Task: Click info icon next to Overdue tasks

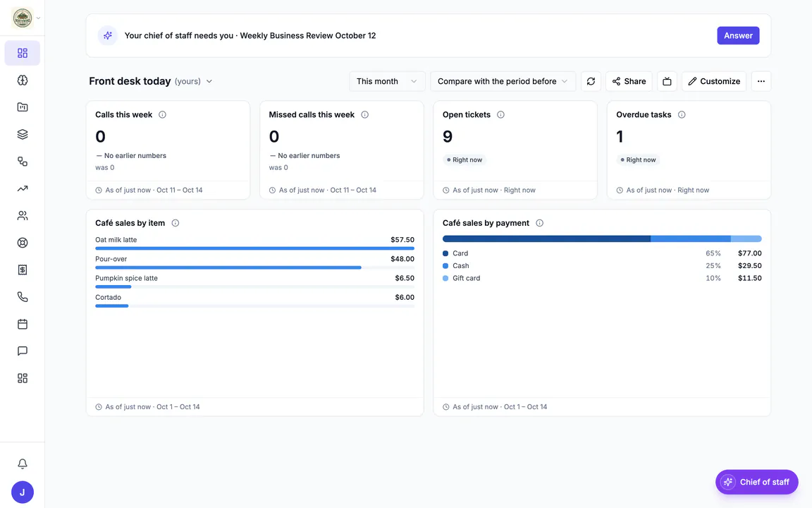Action: pyautogui.click(x=682, y=114)
